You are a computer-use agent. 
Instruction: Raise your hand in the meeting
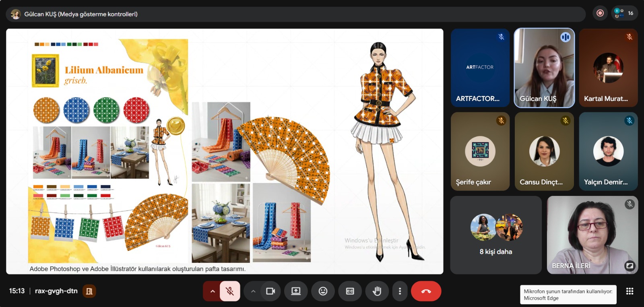click(377, 291)
